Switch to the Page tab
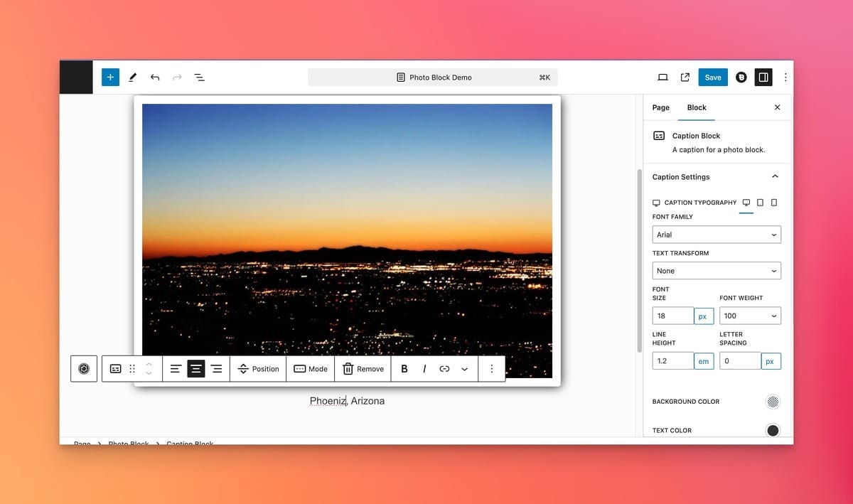Viewport: 853px width, 504px height. [660, 107]
